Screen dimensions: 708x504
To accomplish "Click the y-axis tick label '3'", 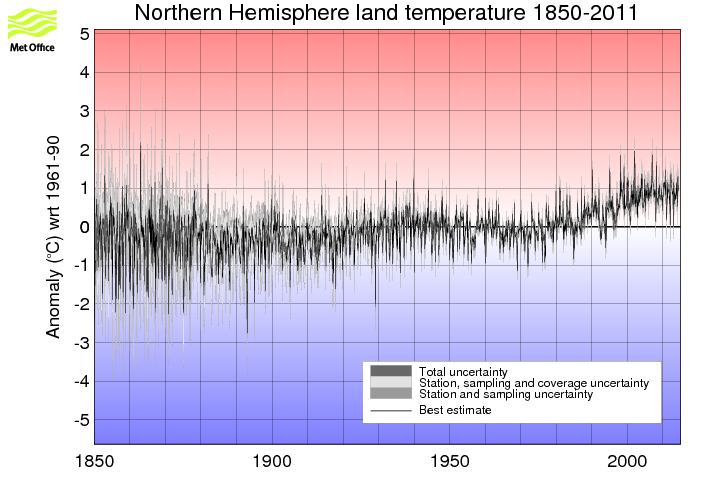I will (84, 111).
